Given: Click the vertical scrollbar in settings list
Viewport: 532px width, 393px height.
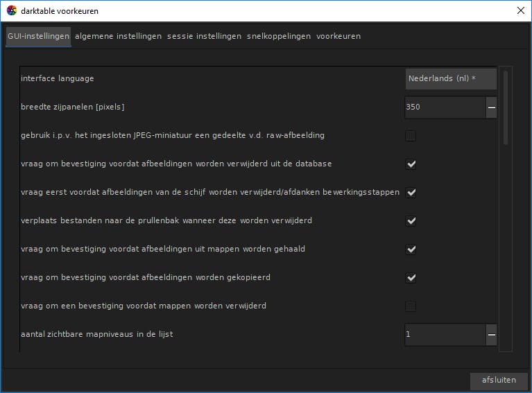Looking at the screenshot, I should click(x=506, y=107).
